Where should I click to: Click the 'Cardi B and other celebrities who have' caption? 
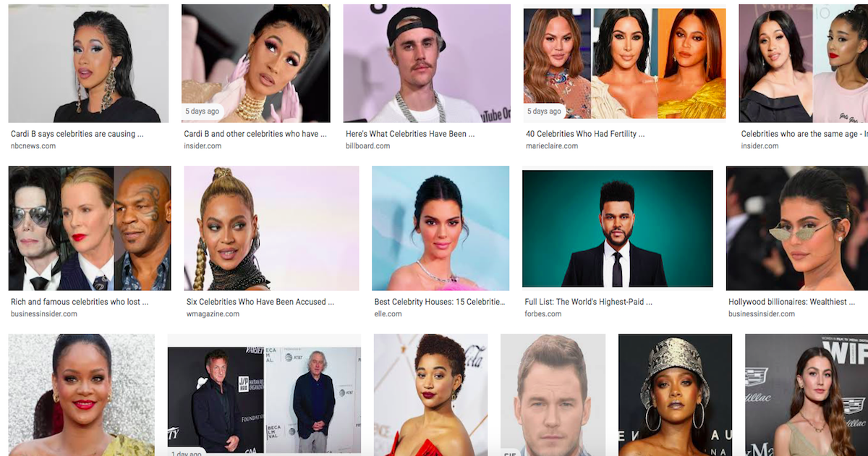pos(255,134)
